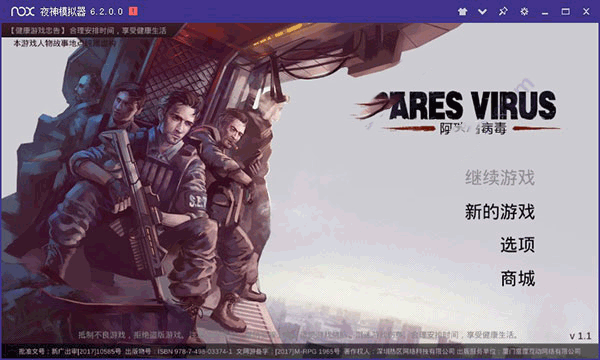Open the 商城 store
Screen dimensions: 600x360
tap(517, 279)
